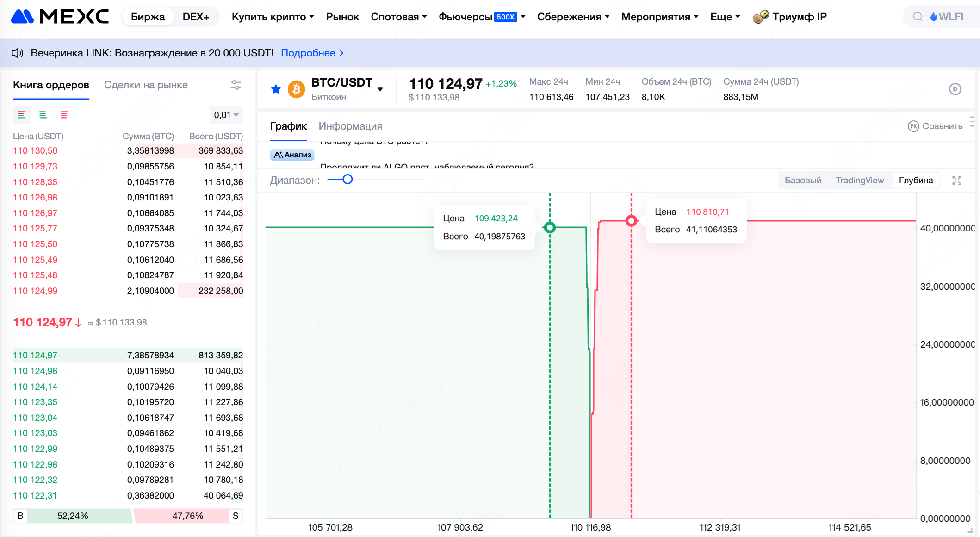The image size is (980, 537).
Task: Click the Диапазон range slider handle
Action: coord(347,180)
